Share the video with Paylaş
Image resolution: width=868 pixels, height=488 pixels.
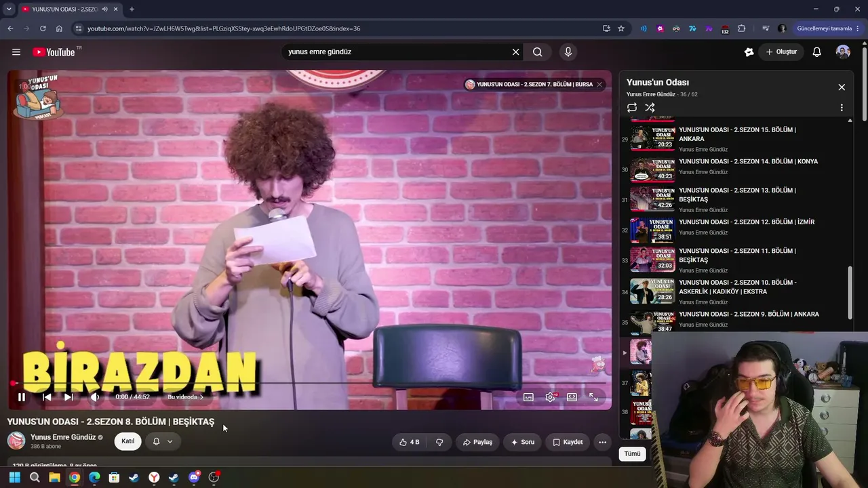coord(477,442)
